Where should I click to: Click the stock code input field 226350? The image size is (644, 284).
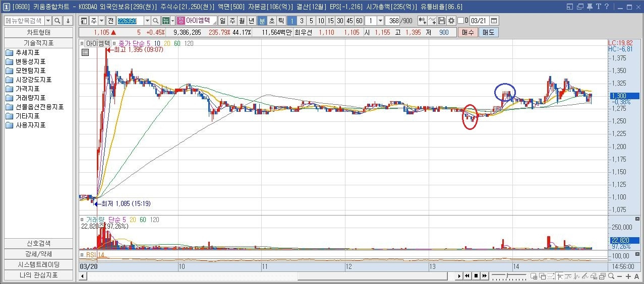(130, 21)
